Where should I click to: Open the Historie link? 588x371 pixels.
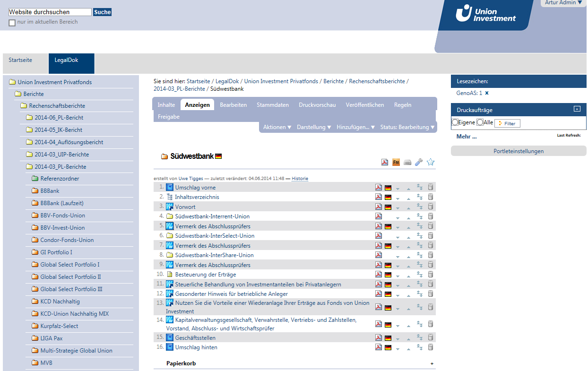click(x=300, y=179)
